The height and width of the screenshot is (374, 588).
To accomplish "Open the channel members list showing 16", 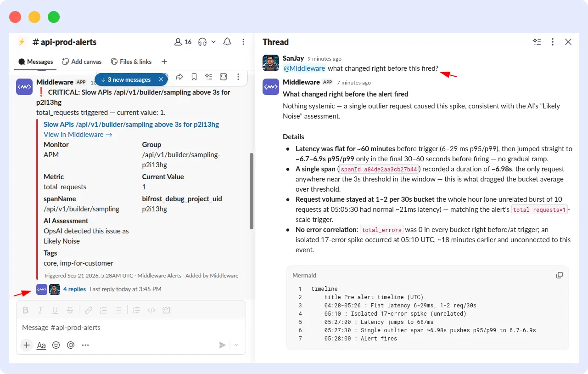I will pyautogui.click(x=183, y=42).
